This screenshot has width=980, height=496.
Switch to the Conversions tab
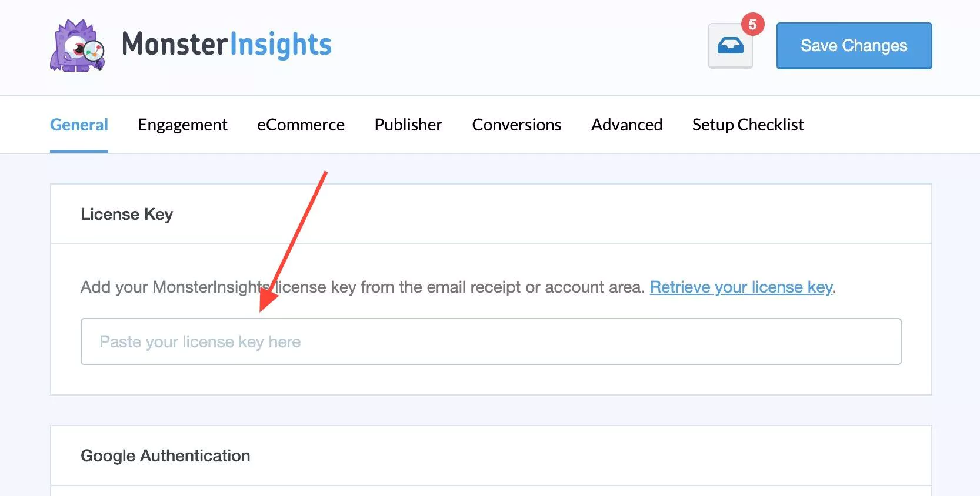point(516,125)
